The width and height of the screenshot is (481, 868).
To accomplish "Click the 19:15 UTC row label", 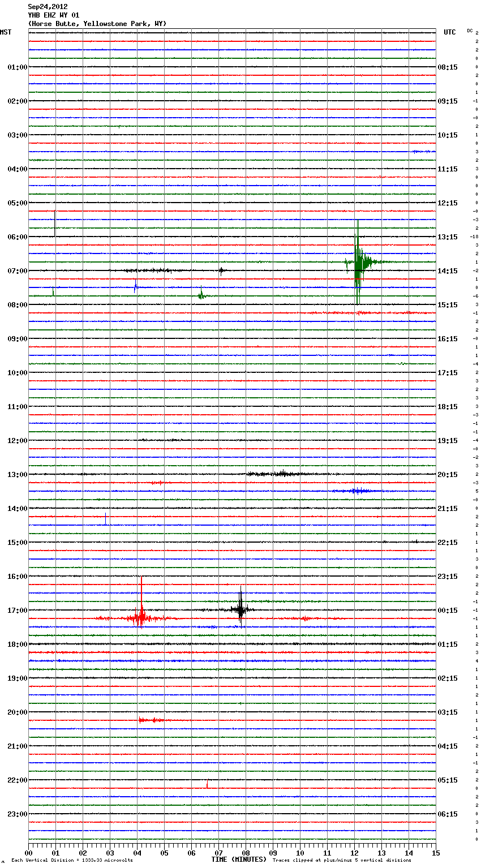I will [x=448, y=441].
